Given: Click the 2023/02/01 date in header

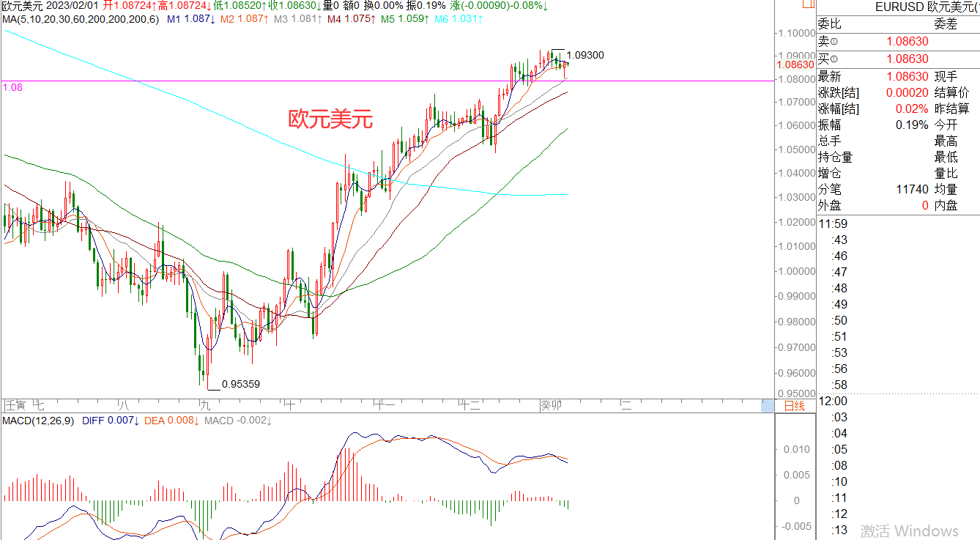Looking at the screenshot, I should click(x=73, y=5).
